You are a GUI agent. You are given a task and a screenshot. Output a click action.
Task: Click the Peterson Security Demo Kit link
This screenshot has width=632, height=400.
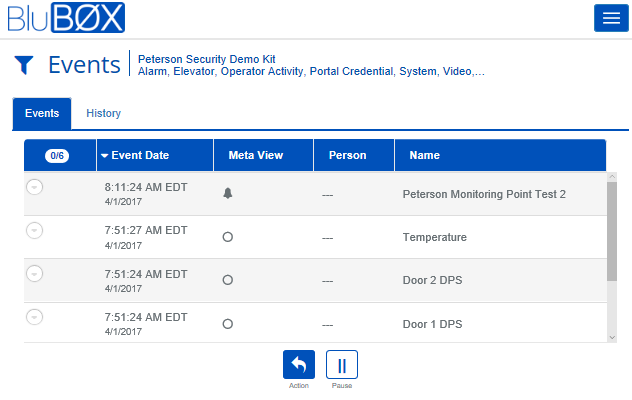point(204,59)
